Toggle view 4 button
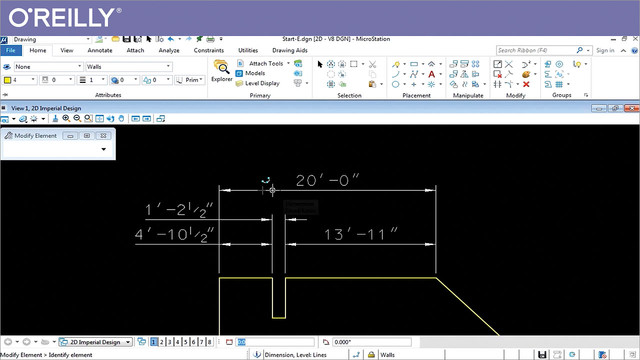Image resolution: width=640 pixels, height=360 pixels. tap(178, 342)
